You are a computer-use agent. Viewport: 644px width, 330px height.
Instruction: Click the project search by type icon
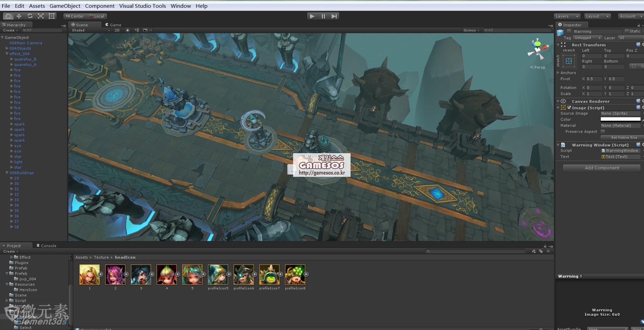[533, 251]
